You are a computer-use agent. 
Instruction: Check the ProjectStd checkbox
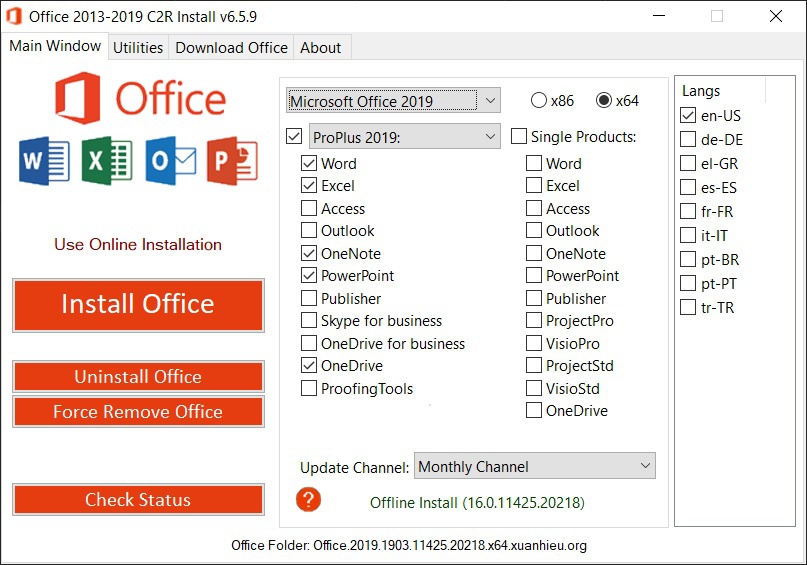pos(534,365)
